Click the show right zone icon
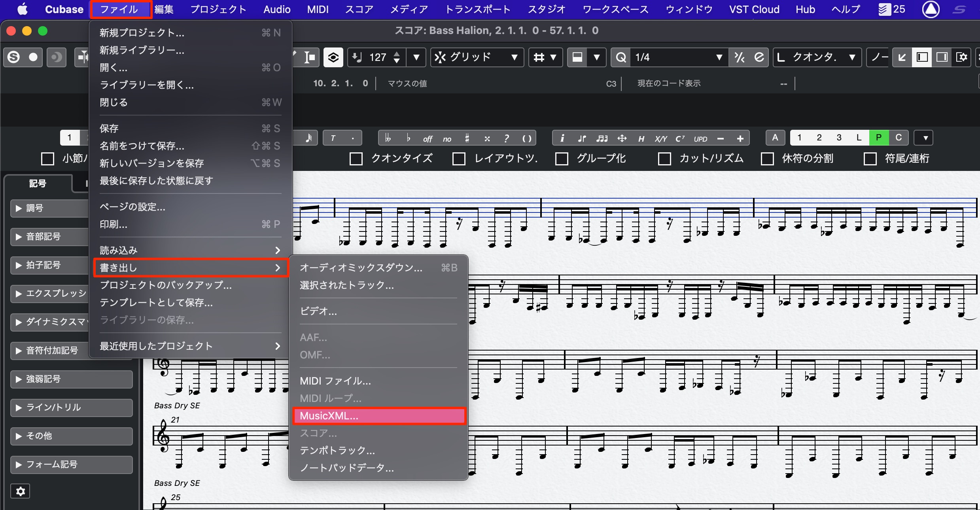980x510 pixels. pos(942,58)
